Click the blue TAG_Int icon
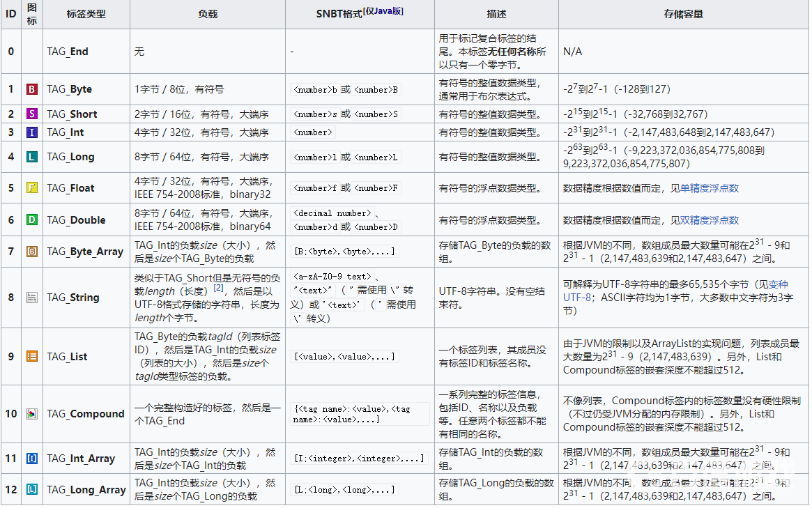The height and width of the screenshot is (508, 812). click(x=32, y=132)
